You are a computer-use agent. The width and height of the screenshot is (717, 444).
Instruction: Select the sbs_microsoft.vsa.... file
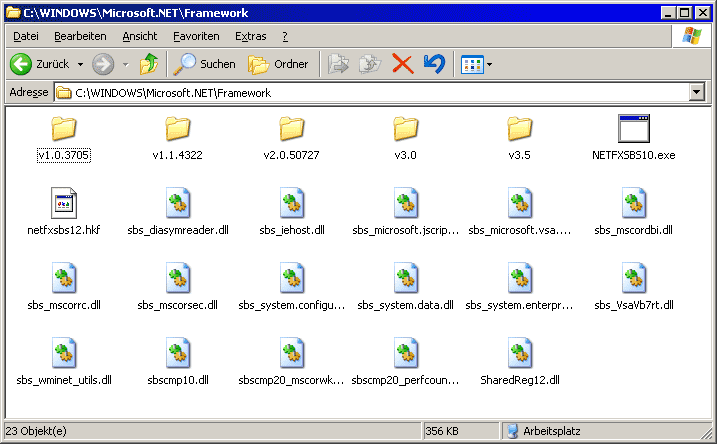(x=519, y=212)
